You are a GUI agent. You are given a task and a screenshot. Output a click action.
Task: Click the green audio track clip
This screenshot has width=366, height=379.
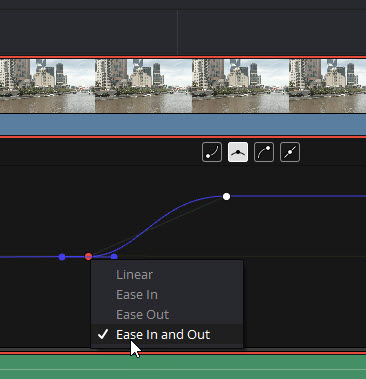183,367
